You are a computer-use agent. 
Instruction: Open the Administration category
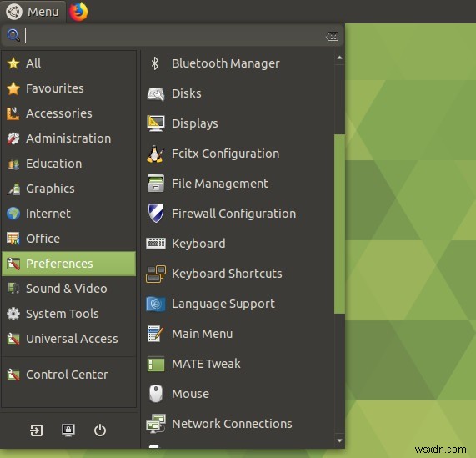tap(69, 138)
